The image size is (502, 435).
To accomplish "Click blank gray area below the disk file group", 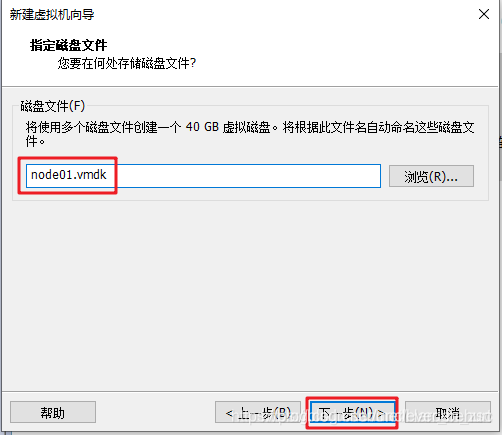I will [x=250, y=293].
